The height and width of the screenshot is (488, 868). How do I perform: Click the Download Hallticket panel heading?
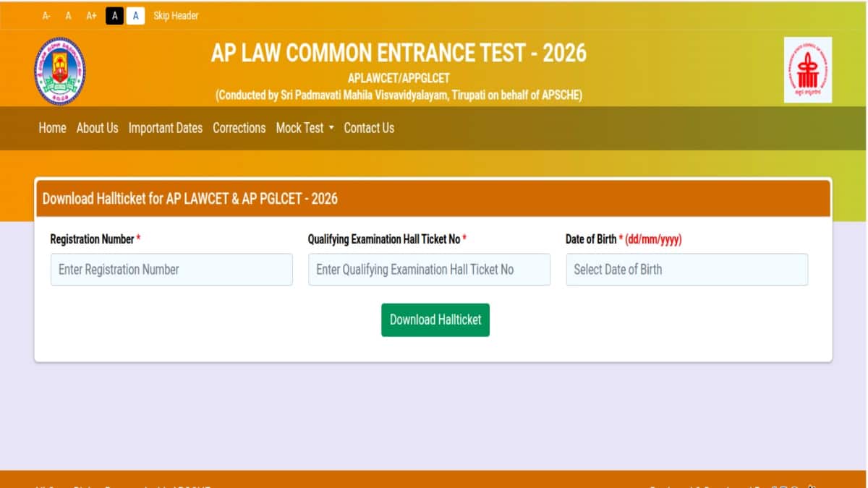[x=190, y=199]
